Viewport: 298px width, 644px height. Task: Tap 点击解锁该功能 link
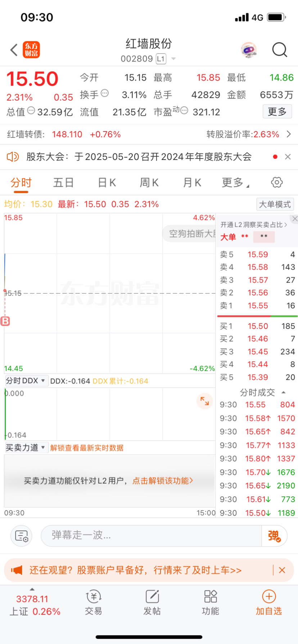click(x=163, y=480)
